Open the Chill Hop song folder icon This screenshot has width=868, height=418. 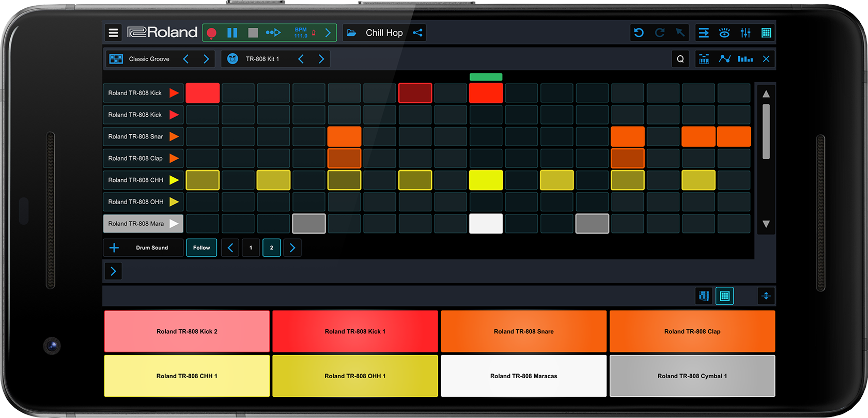[351, 33]
